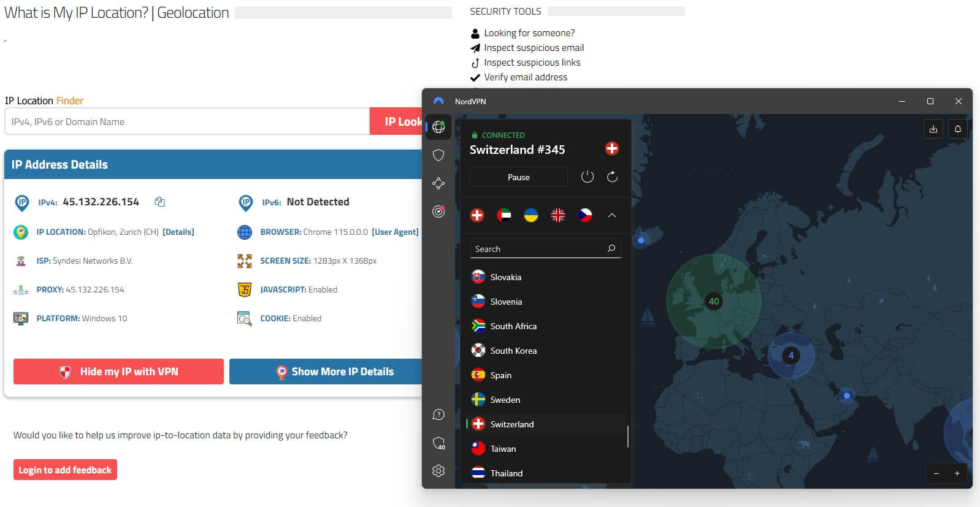
Task: Open the help chat icon in NordVPN sidebar
Action: click(x=438, y=414)
